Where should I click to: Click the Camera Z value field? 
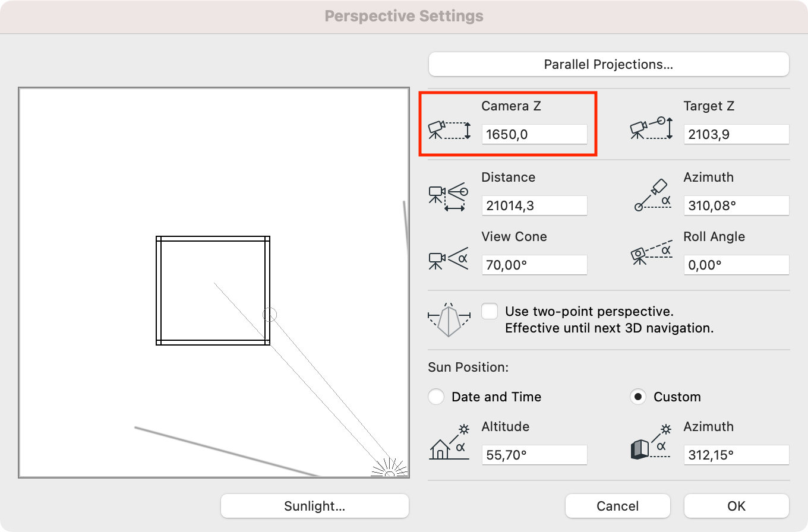click(535, 134)
